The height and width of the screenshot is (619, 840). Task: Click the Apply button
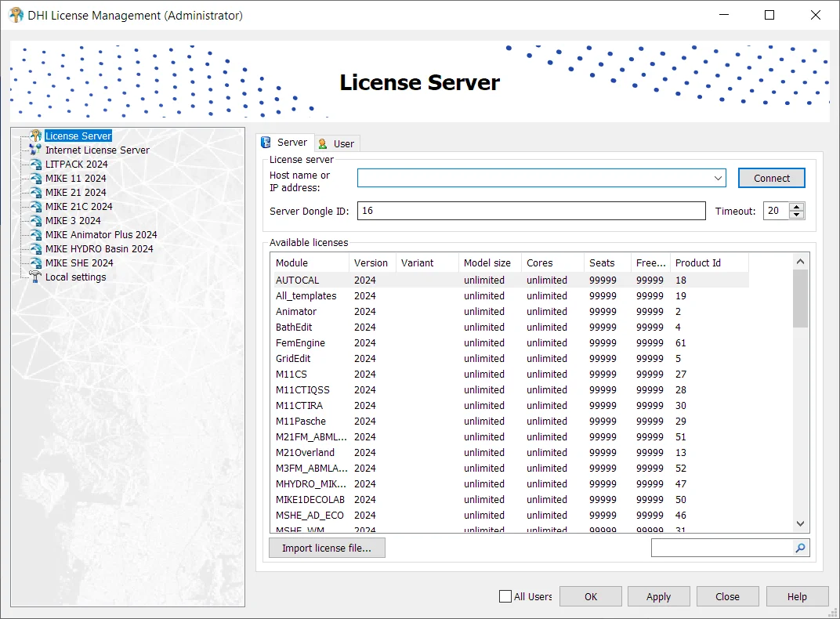[658, 596]
